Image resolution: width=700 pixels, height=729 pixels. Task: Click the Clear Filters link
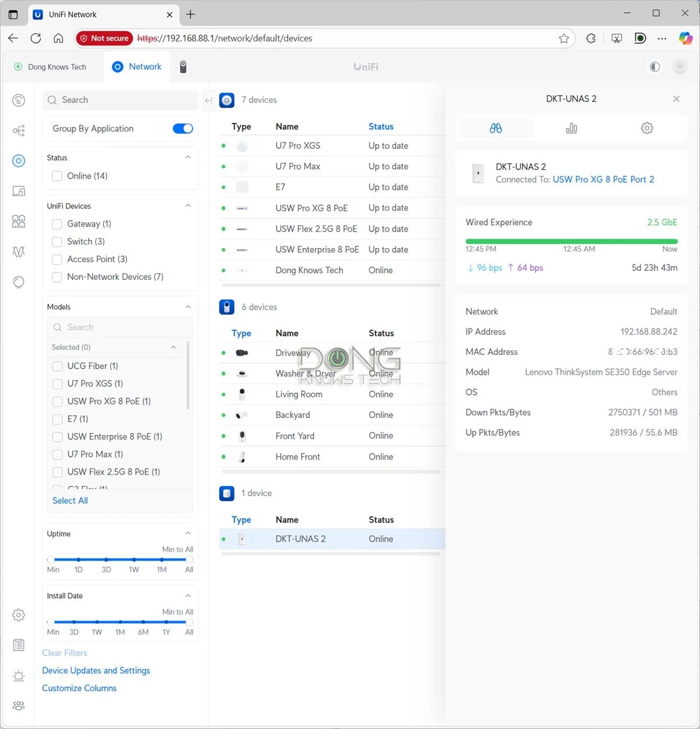pos(65,653)
